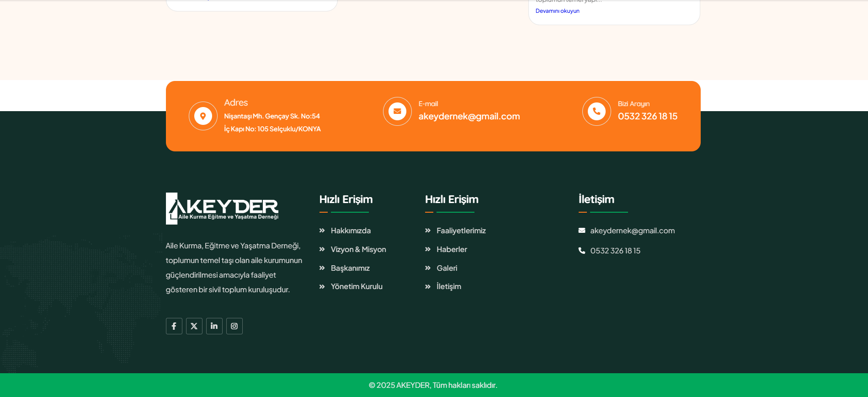Click the Devamını okuyun link
This screenshot has height=397, width=868.
557,11
